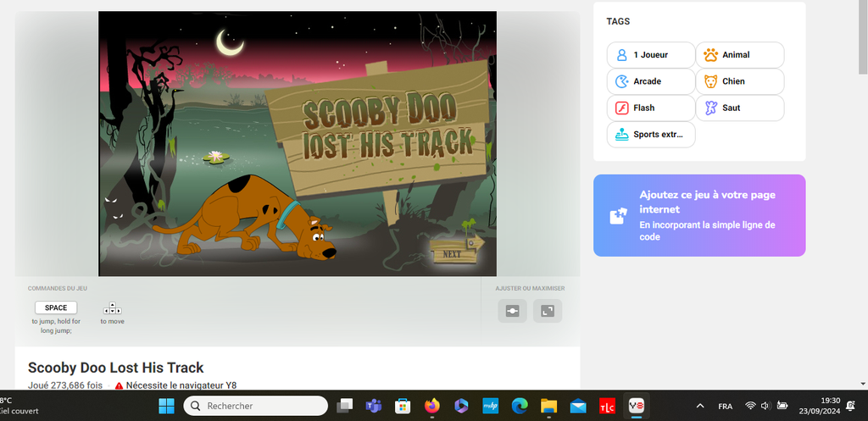The height and width of the screenshot is (421, 868).
Task: Launch Microsoft Edge from the taskbar
Action: 520,406
